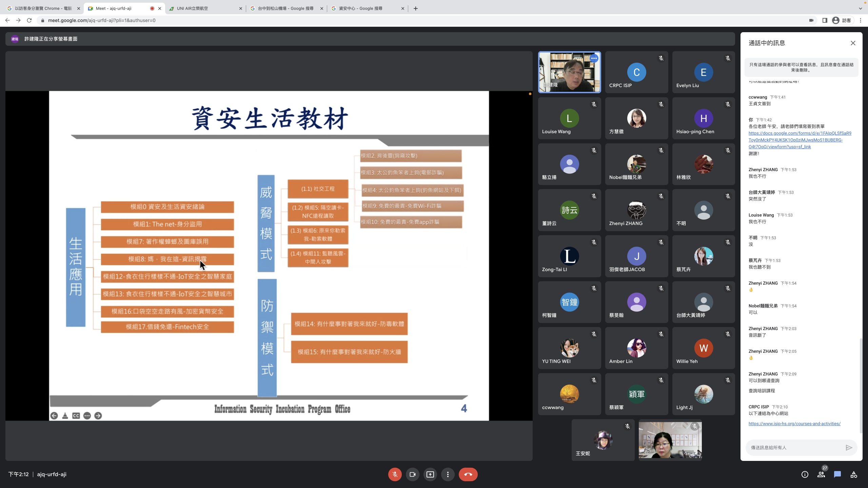
Task: Toggle the camera button in the bottom bar
Action: 412,474
